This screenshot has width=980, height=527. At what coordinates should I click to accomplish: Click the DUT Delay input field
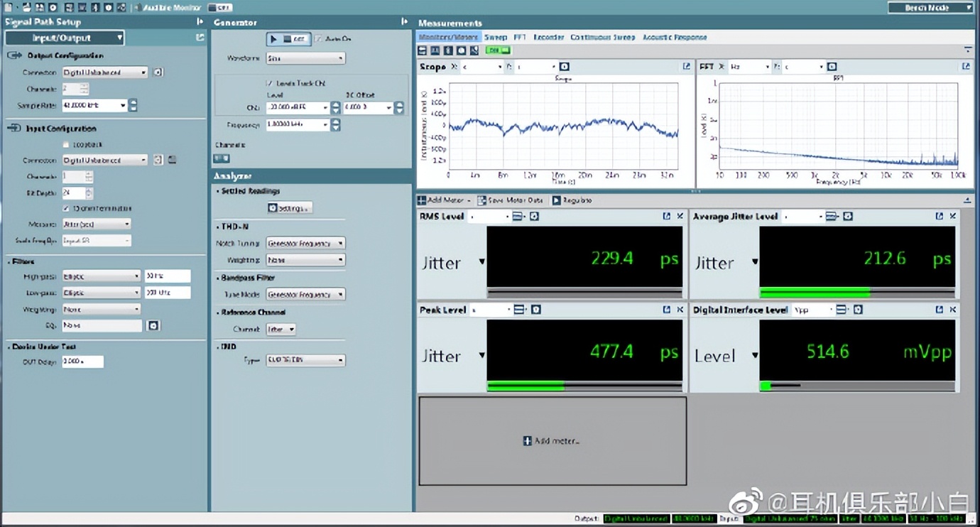pos(82,362)
